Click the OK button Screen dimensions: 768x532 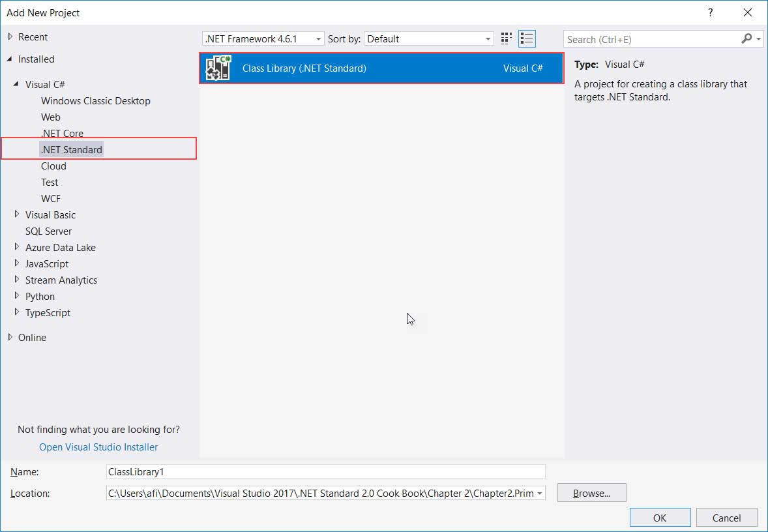point(660,518)
